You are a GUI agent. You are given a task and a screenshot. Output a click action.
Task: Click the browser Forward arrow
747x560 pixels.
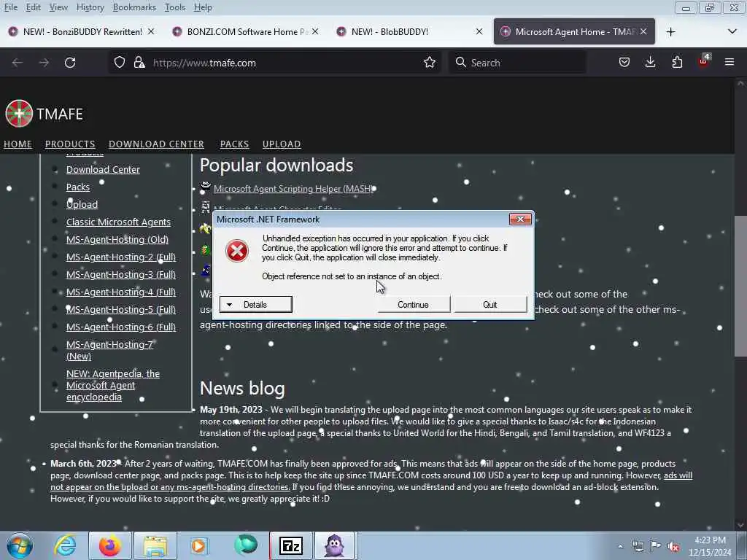pos(44,63)
